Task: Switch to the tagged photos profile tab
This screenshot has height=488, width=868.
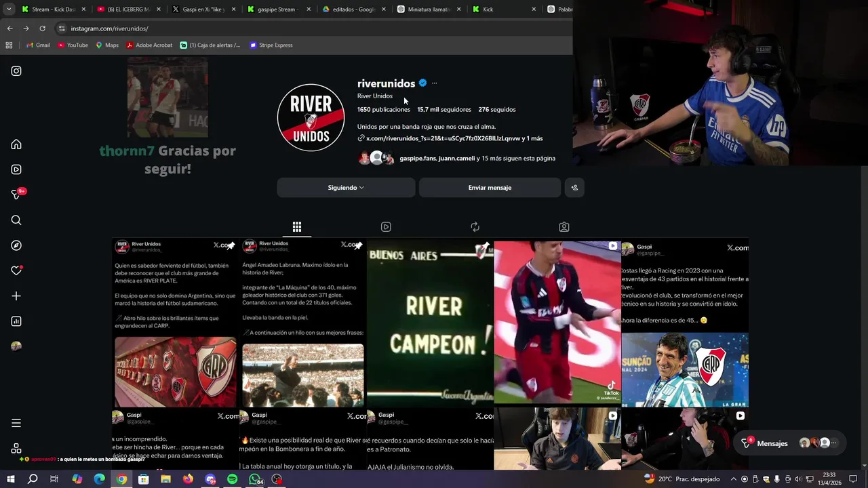Action: (x=564, y=227)
